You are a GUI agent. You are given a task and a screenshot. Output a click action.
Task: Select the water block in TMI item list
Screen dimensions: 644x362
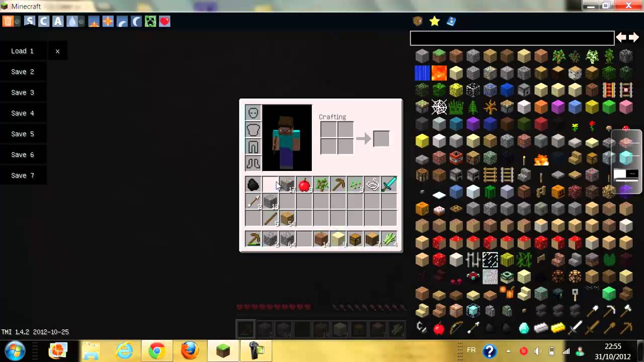click(422, 72)
